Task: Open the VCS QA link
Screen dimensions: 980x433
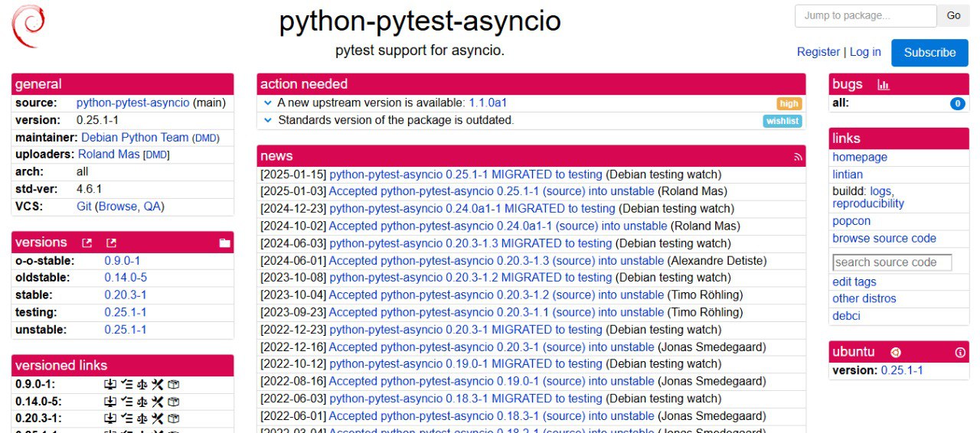Action: coord(152,207)
